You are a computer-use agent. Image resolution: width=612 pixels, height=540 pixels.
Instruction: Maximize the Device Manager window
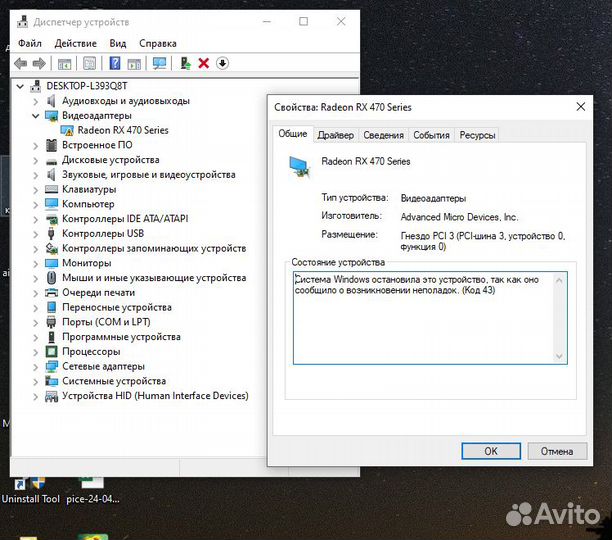(303, 21)
